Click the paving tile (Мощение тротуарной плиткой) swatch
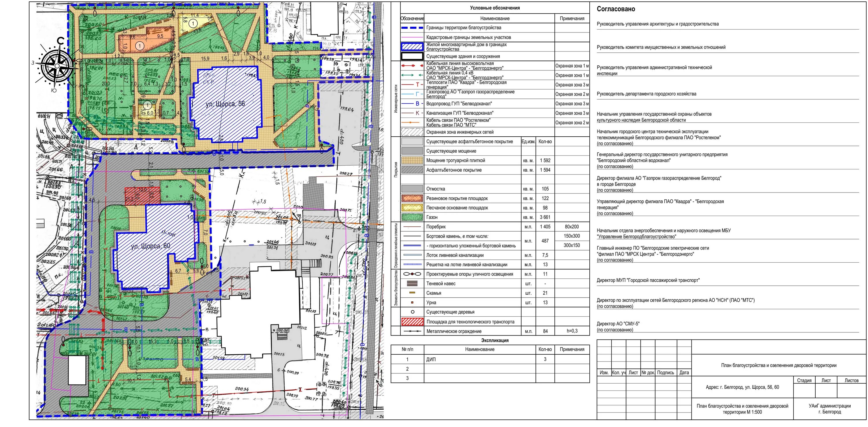Screen dimensions: 868x427 point(412,160)
